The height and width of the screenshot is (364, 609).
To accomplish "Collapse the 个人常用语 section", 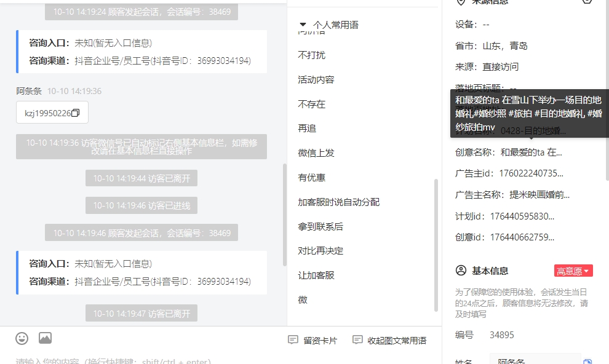I will (x=303, y=25).
